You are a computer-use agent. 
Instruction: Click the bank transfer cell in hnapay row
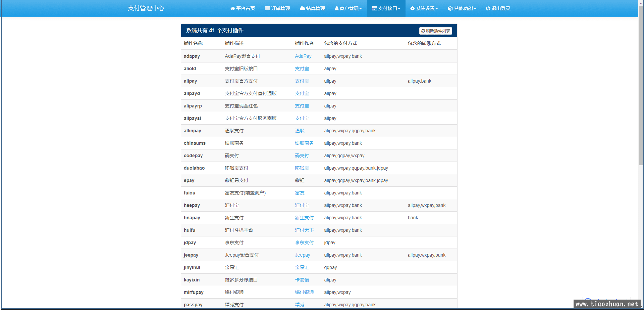click(413, 218)
